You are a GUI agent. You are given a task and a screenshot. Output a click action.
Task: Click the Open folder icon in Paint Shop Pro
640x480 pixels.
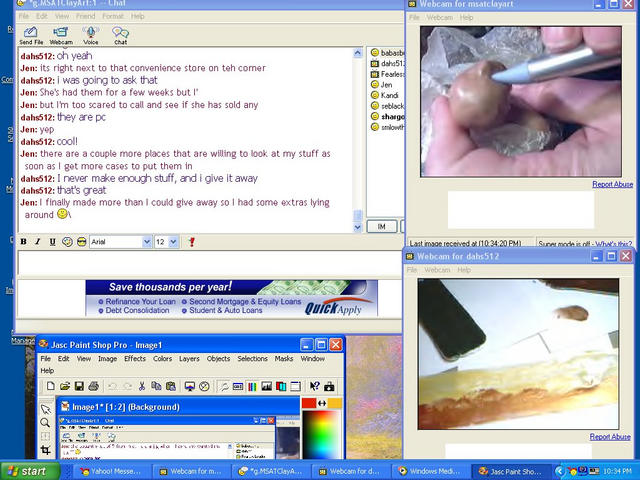pos(64,386)
